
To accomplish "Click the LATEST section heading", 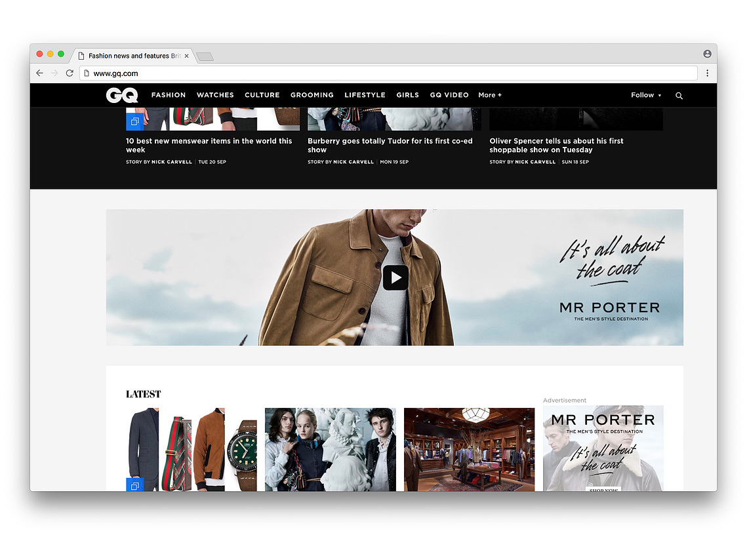I will [144, 394].
